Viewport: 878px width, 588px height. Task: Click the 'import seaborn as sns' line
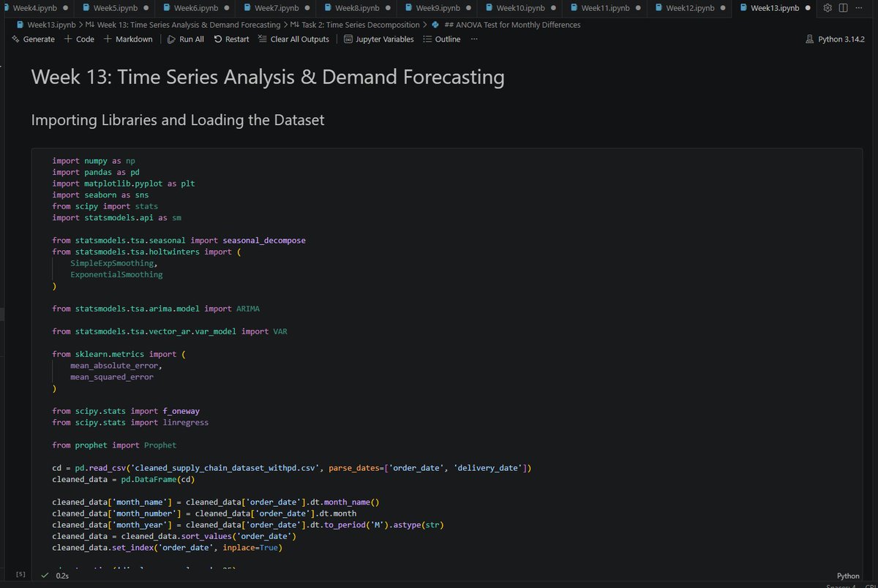(100, 195)
